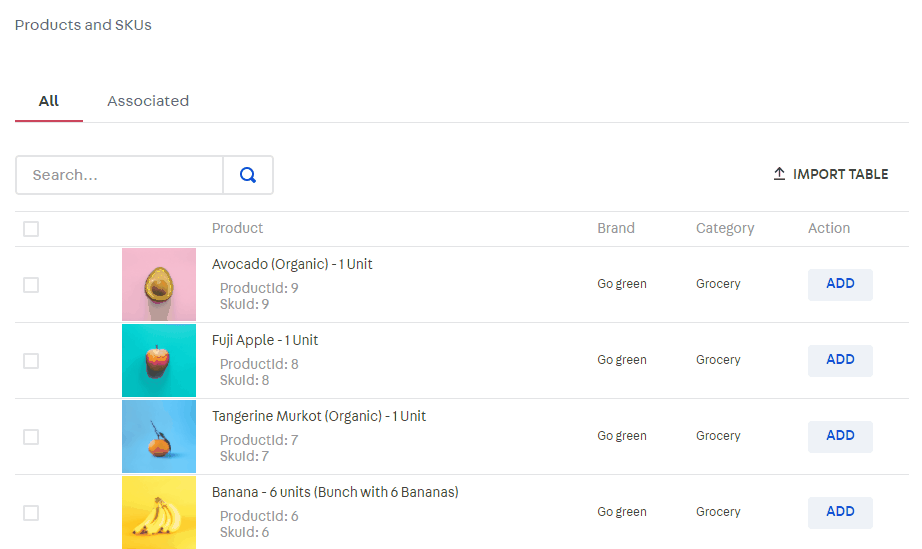922x549 pixels.
Task: Click the Banana bunch product image
Action: (159, 512)
